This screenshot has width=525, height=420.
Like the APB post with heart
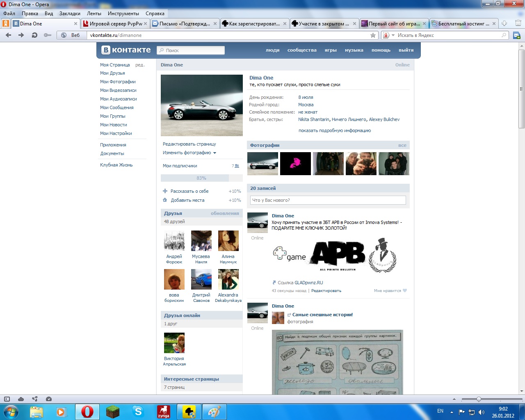point(404,290)
